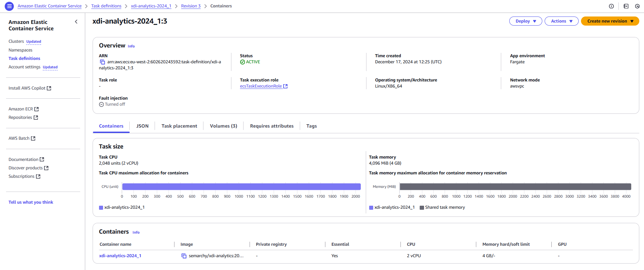This screenshot has width=644, height=270.
Task: Open the hamburger navigation menu
Action: [9, 6]
